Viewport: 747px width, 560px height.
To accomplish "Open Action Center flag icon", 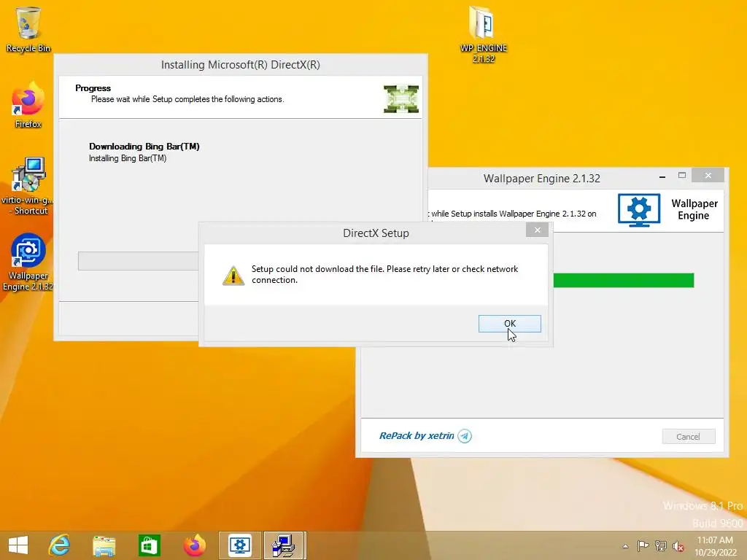I will (x=643, y=545).
